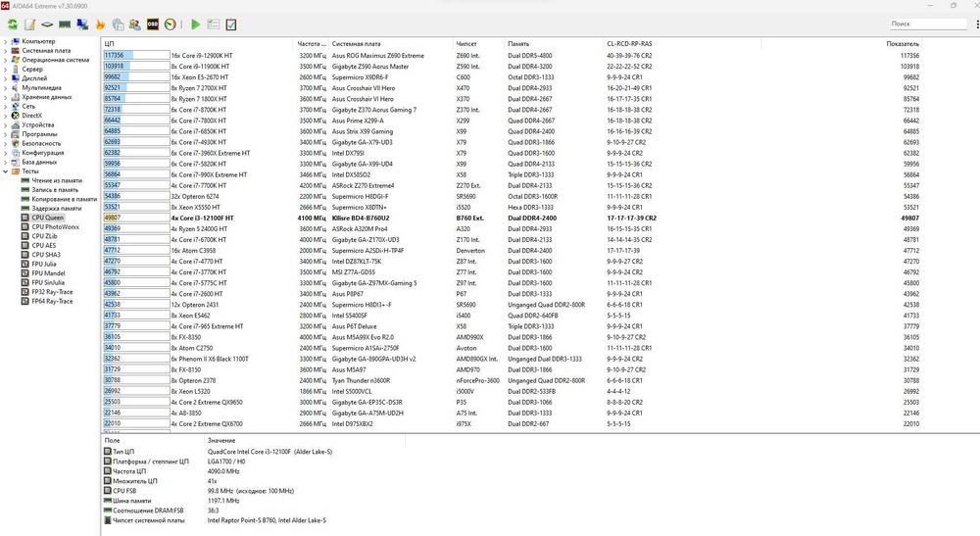Select the FPU Julia benchmark
The width and height of the screenshot is (980, 536).
[44, 265]
